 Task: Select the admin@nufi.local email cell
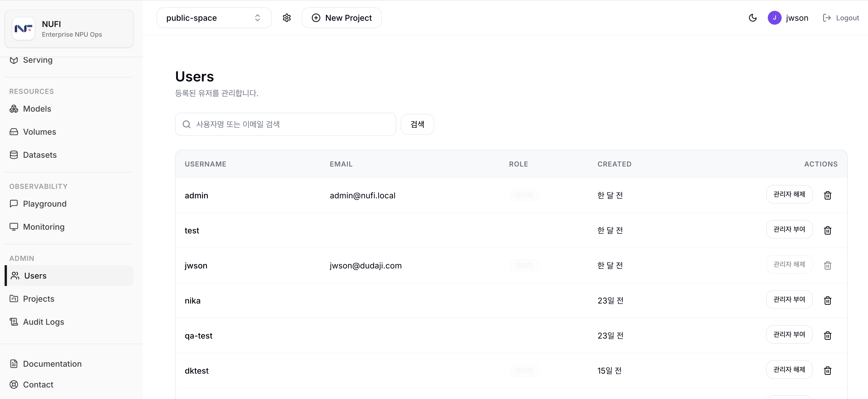pos(363,196)
